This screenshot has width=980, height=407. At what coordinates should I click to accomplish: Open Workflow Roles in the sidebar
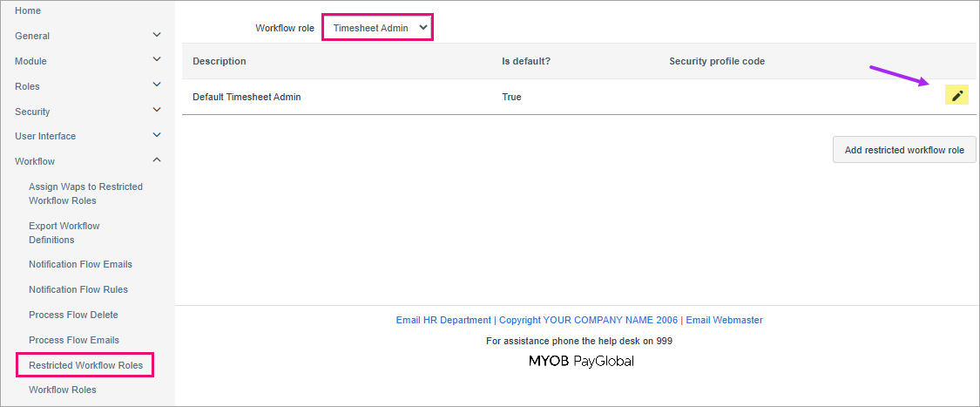click(x=63, y=390)
